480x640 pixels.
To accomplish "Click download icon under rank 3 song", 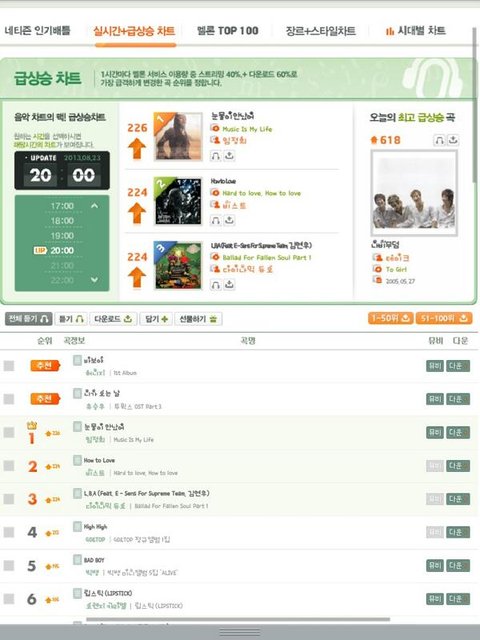I will (x=229, y=284).
